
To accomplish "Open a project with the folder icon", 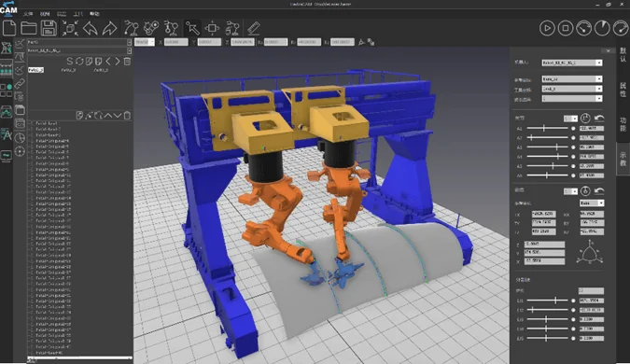I will point(29,28).
